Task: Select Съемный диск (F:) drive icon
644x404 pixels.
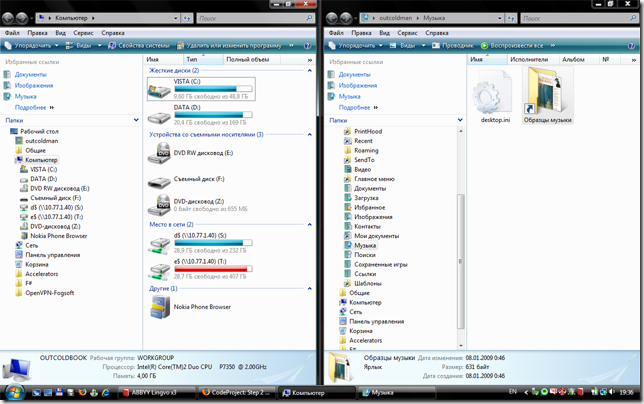Action: click(x=159, y=182)
